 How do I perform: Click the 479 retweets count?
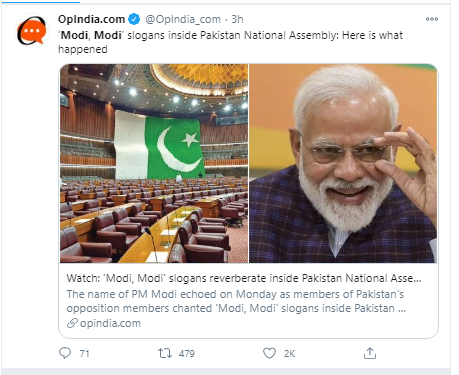coord(187,353)
